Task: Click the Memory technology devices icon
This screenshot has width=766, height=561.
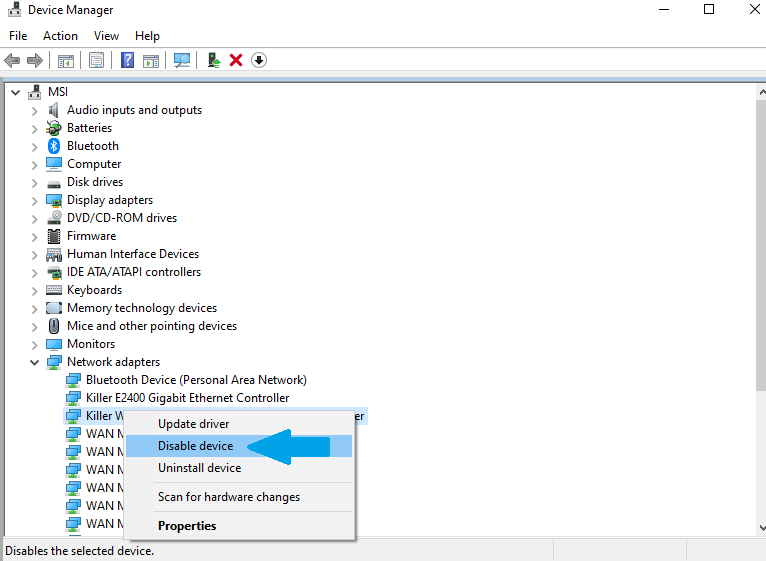Action: (54, 308)
